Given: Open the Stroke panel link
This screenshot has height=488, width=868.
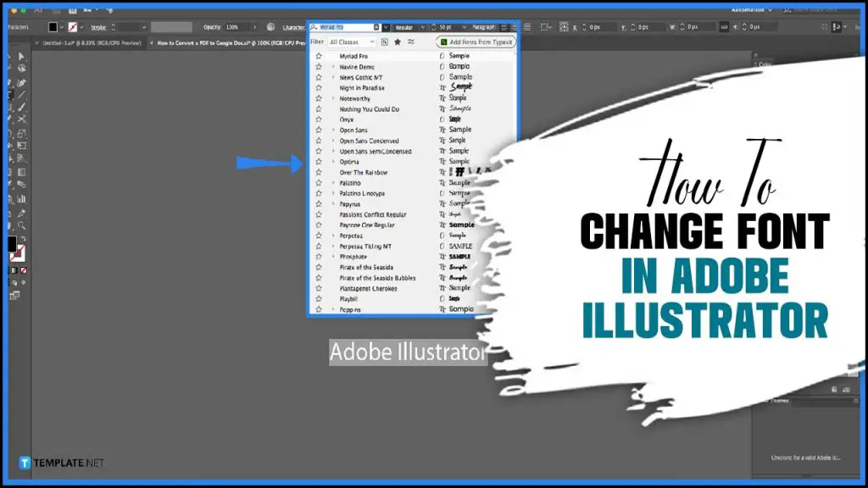Looking at the screenshot, I should point(98,27).
